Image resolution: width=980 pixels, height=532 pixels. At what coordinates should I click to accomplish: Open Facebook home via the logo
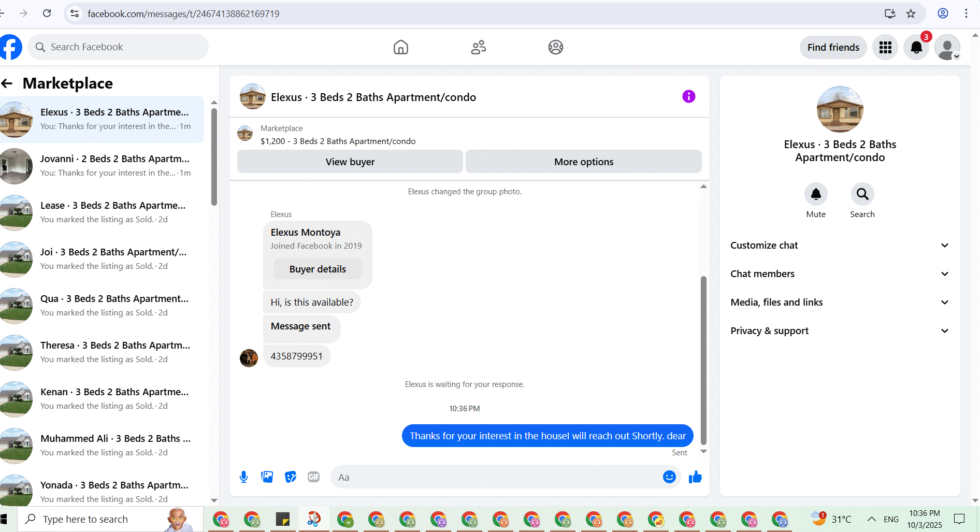coord(10,47)
